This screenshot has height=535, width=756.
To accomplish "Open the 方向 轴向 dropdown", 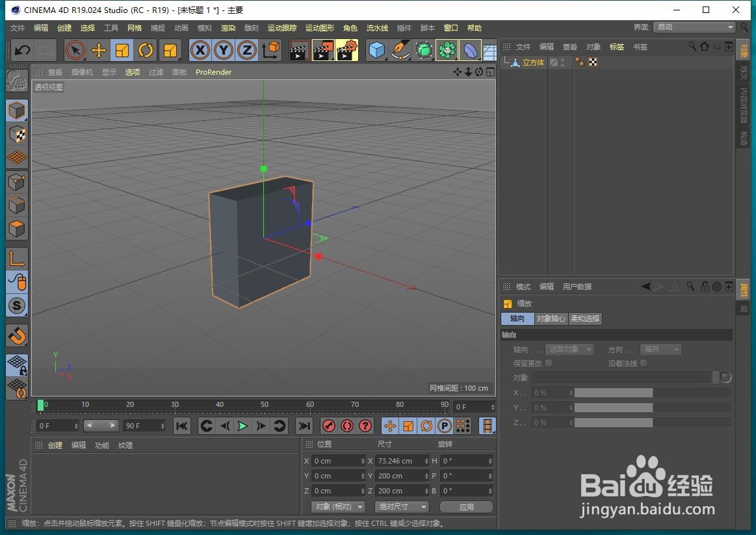I will pos(660,349).
